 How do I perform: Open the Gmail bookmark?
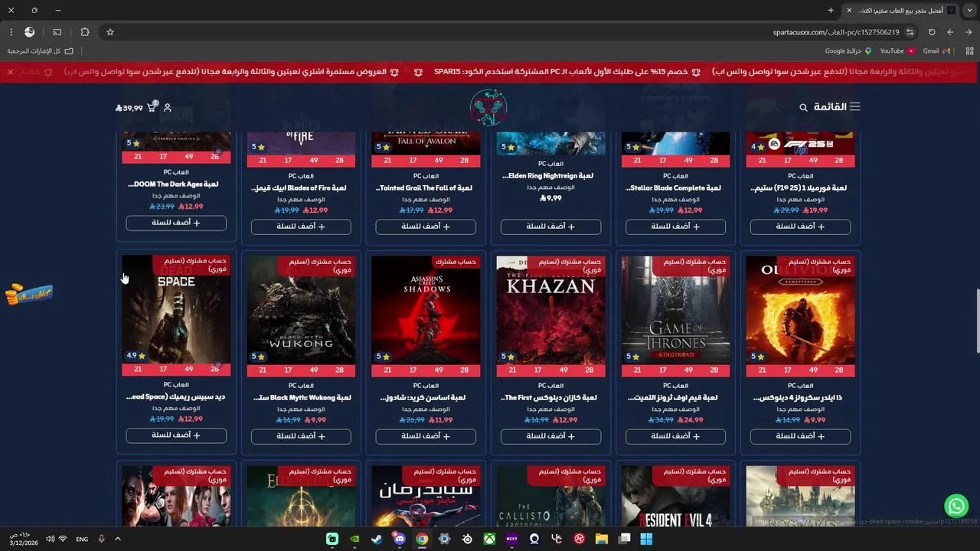point(936,51)
